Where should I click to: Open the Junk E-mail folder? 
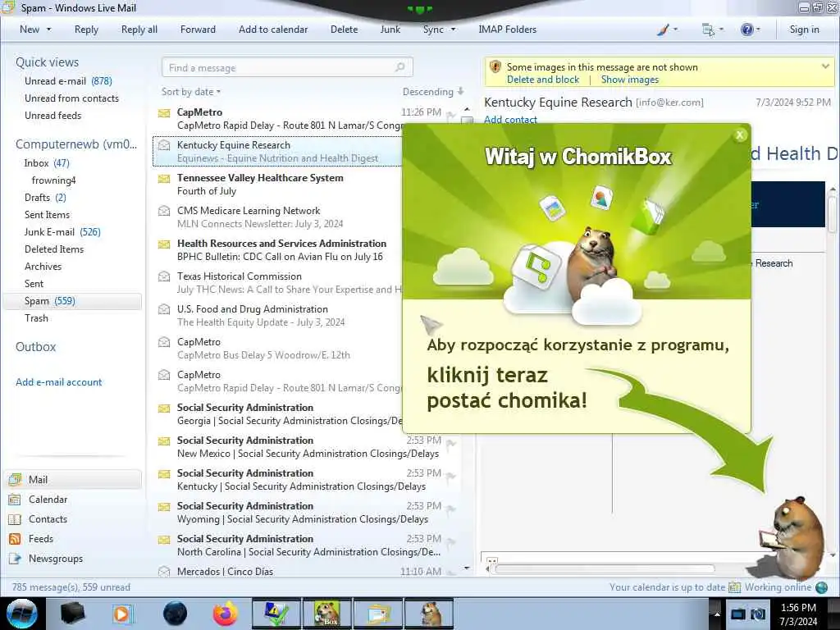(x=62, y=231)
